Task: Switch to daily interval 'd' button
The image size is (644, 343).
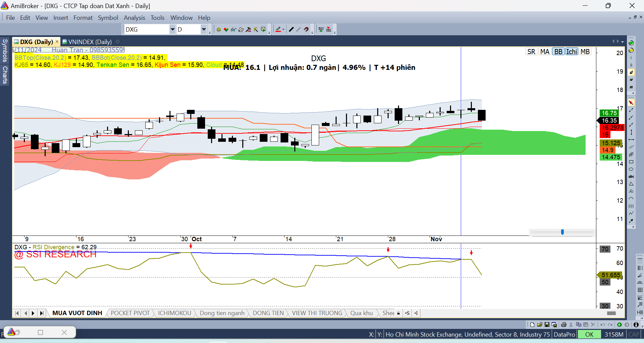Action: [631, 73]
